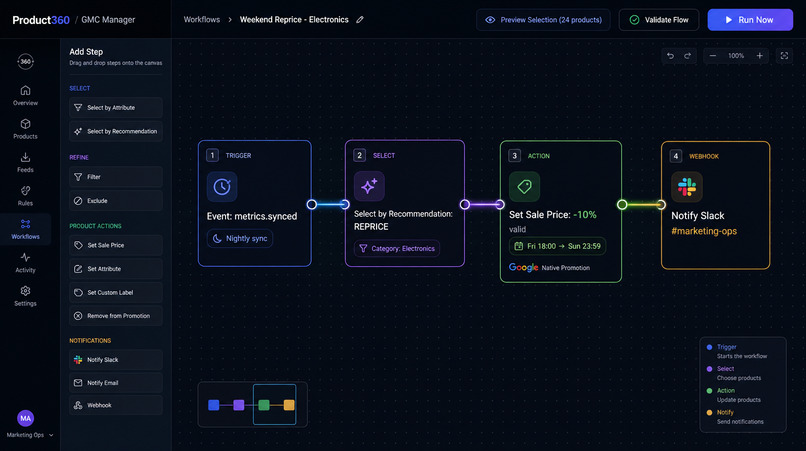
Task: Expand the Marketing Ops account dropdown
Action: click(30, 435)
